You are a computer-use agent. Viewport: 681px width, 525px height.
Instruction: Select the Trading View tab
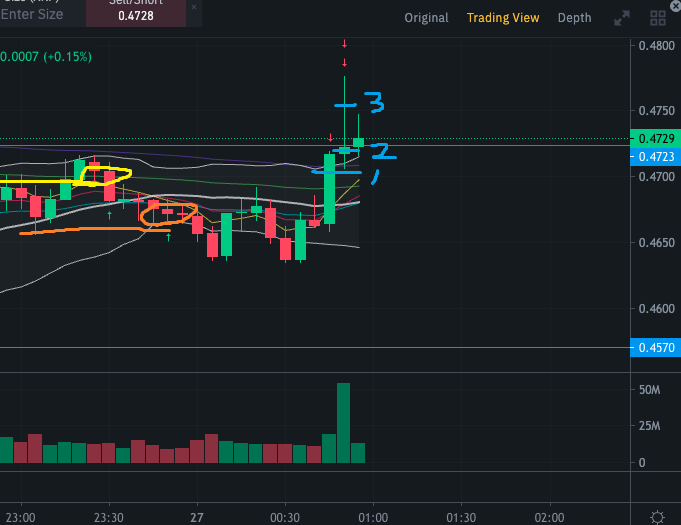[503, 18]
